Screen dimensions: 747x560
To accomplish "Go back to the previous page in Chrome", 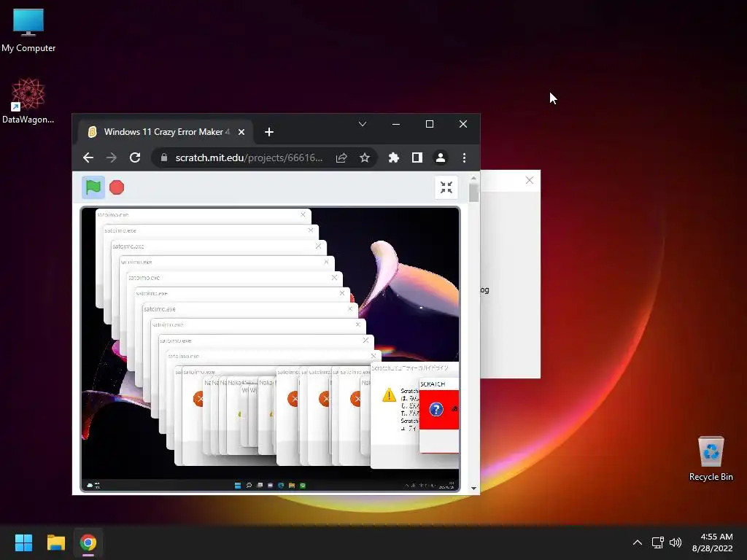I will [x=88, y=157].
